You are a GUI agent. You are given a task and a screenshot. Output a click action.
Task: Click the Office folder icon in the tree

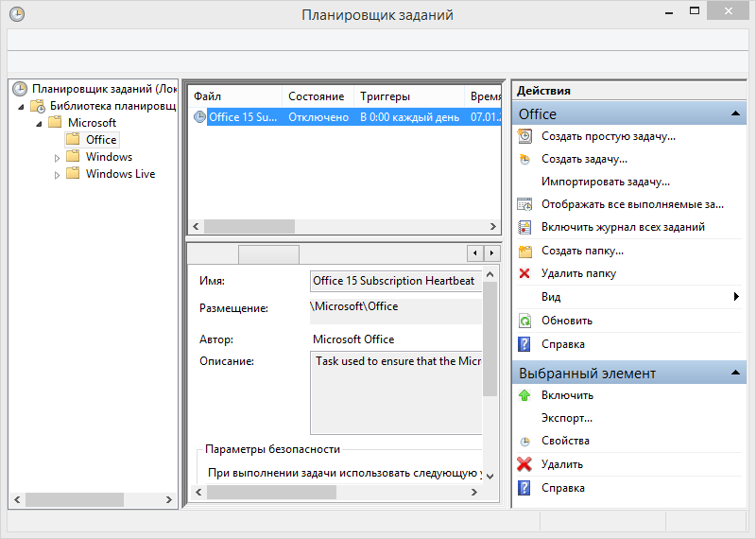[73, 139]
